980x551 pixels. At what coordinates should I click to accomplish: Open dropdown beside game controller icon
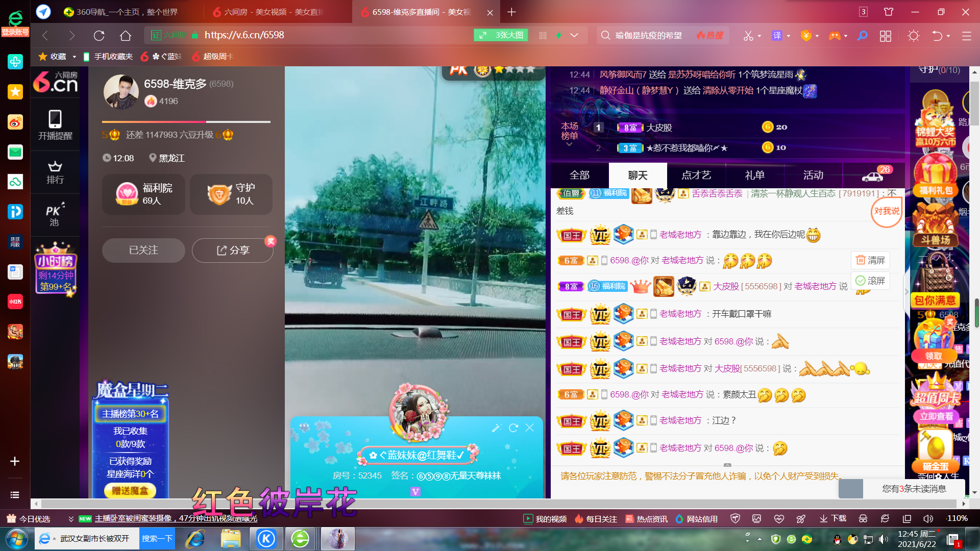(846, 36)
